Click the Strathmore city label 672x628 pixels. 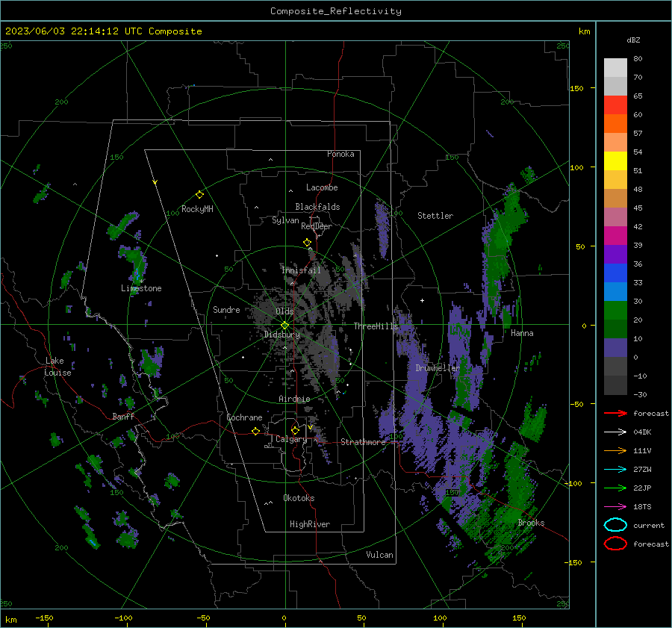[363, 442]
